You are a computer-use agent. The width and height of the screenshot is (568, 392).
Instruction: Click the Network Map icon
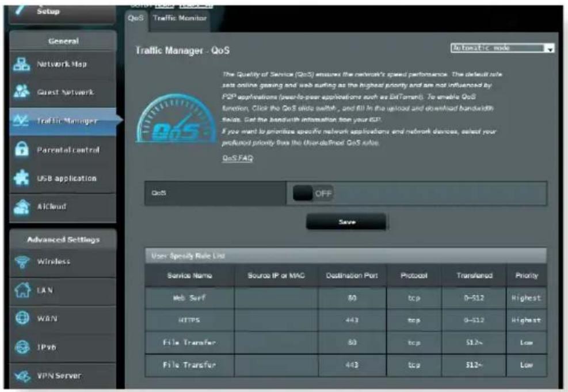coord(22,64)
